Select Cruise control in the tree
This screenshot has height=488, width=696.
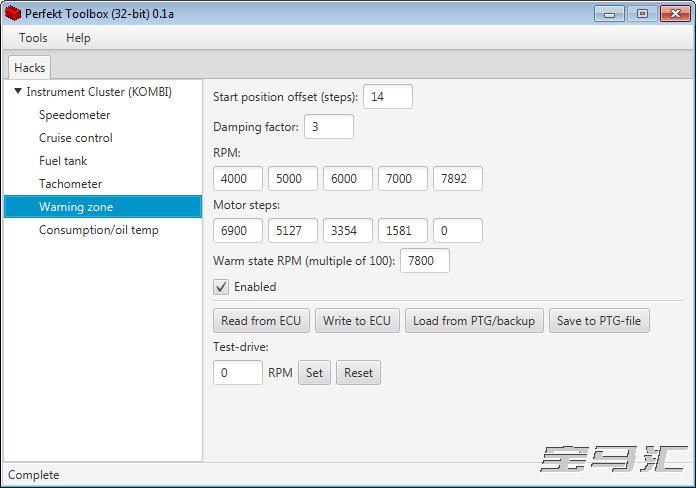click(76, 138)
